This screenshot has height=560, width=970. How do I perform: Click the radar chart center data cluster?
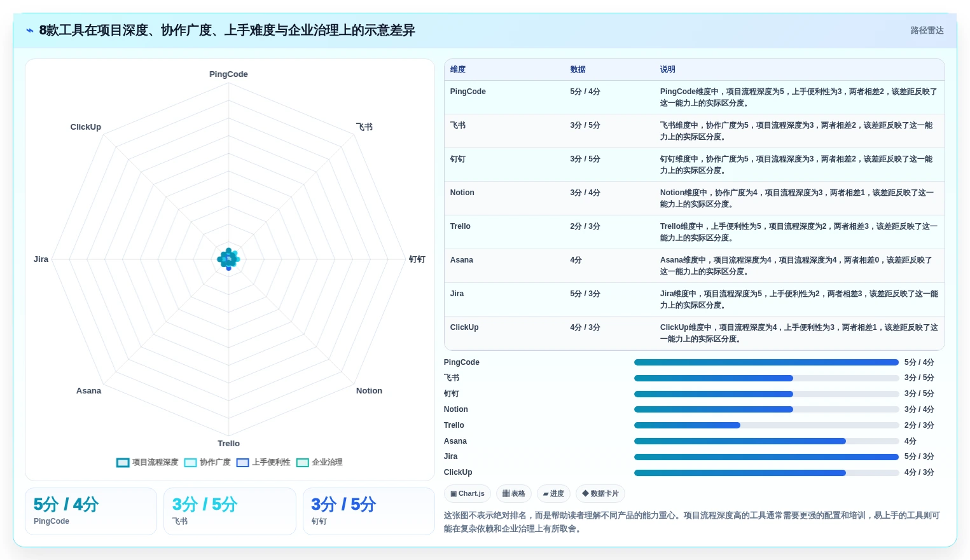[228, 259]
